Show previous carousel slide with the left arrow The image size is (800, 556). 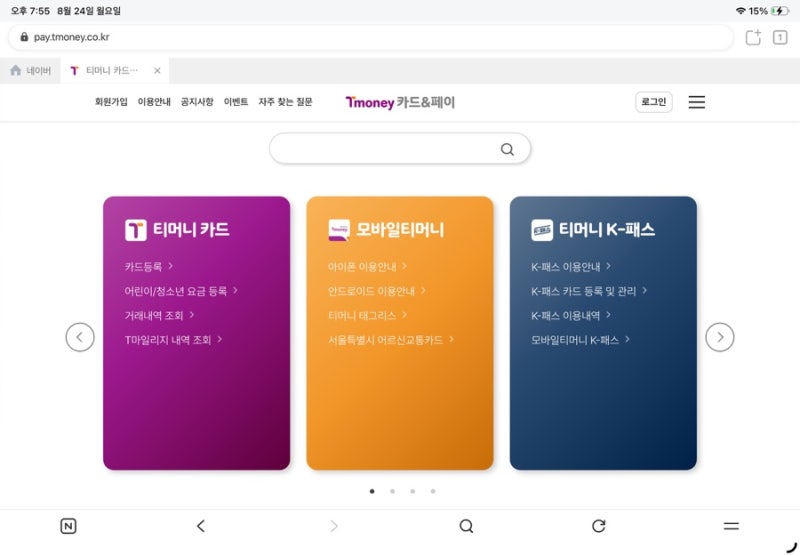[80, 337]
